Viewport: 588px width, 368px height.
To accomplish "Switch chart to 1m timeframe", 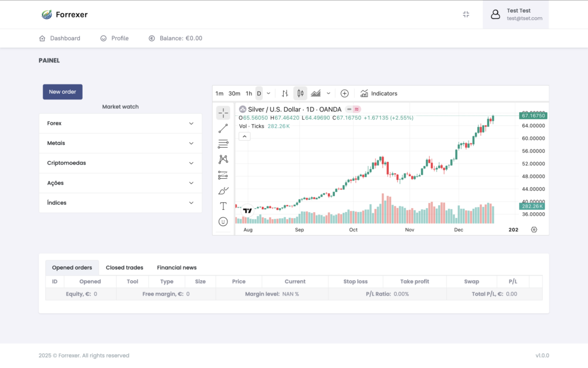I will pos(219,93).
